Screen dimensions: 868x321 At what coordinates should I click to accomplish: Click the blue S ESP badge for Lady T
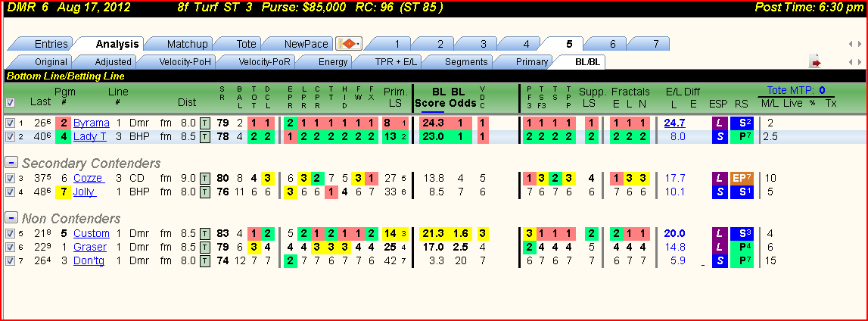coord(718,136)
